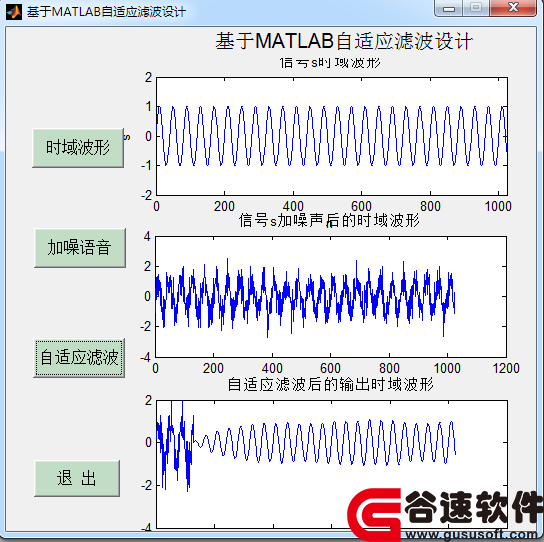This screenshot has height=542, width=544.
Task: Click the MATLAB icon in the title bar
Action: tap(14, 12)
